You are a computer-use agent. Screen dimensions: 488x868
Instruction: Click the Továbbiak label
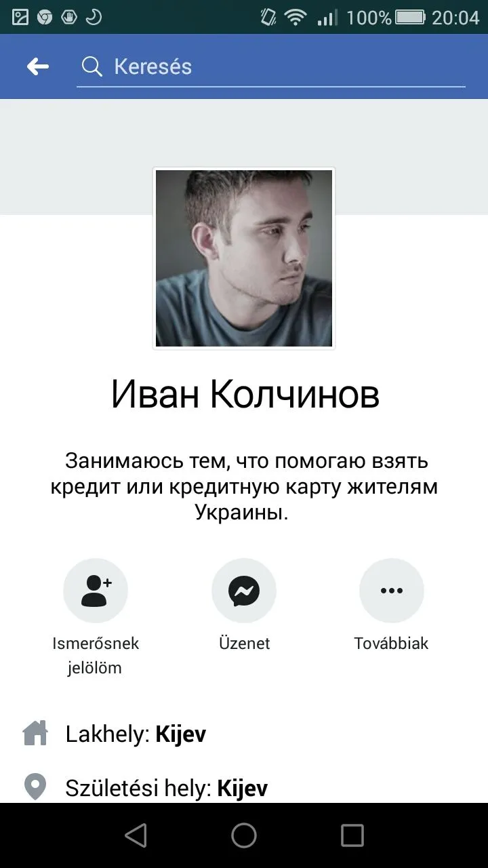(x=392, y=643)
